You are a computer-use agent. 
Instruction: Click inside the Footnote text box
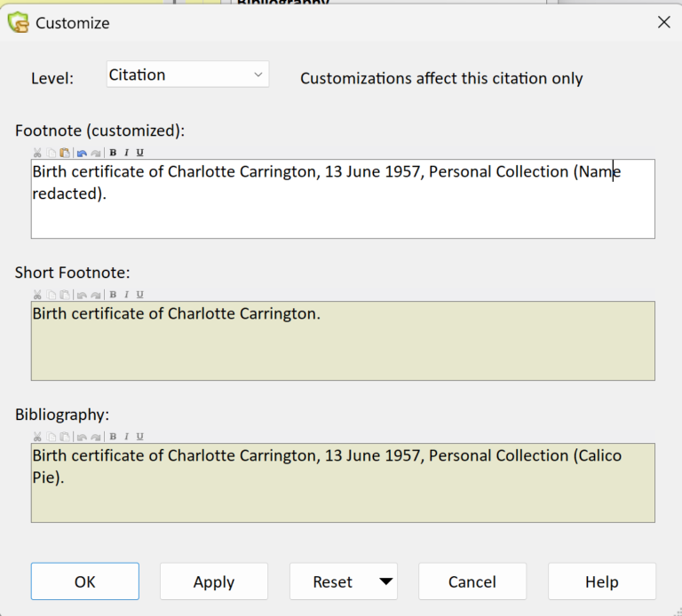[x=343, y=199]
